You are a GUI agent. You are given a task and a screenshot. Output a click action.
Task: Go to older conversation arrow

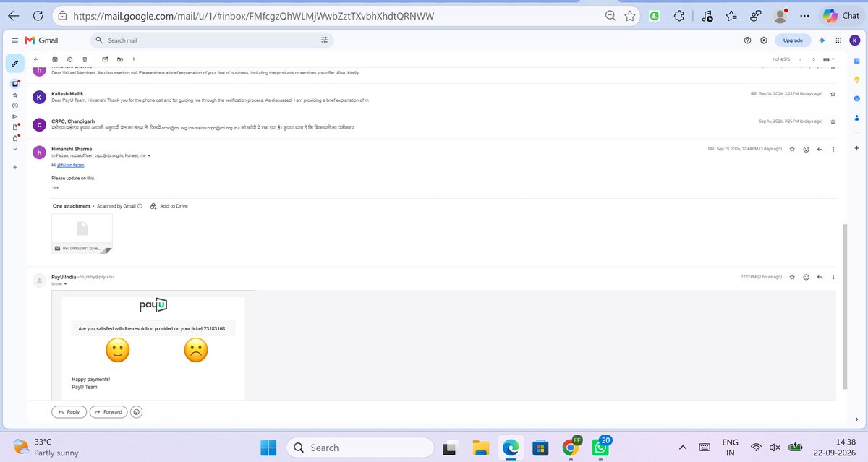tap(814, 59)
